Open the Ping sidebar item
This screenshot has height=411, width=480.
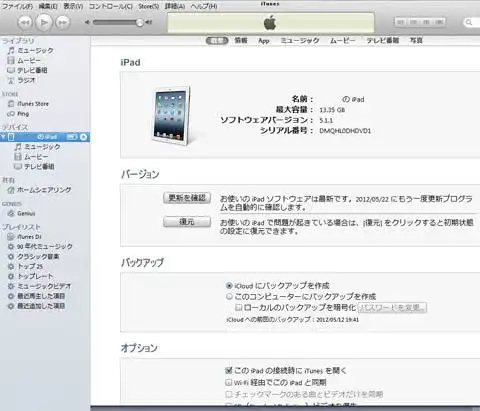(x=18, y=114)
